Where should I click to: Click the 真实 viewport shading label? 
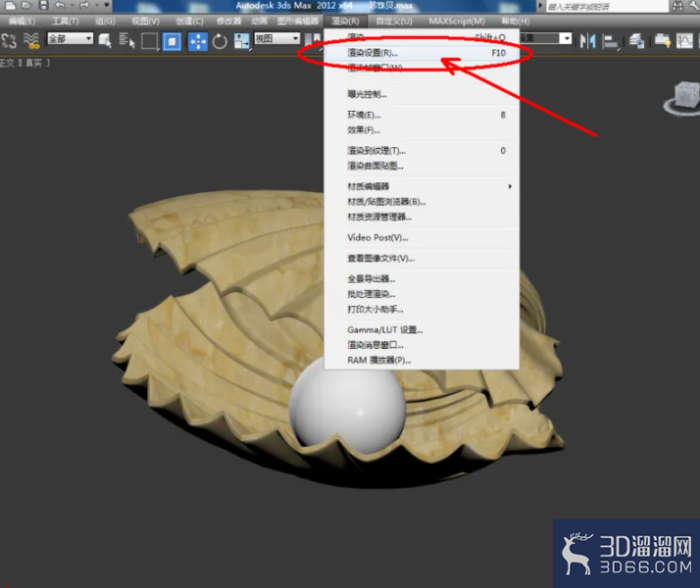[33, 64]
